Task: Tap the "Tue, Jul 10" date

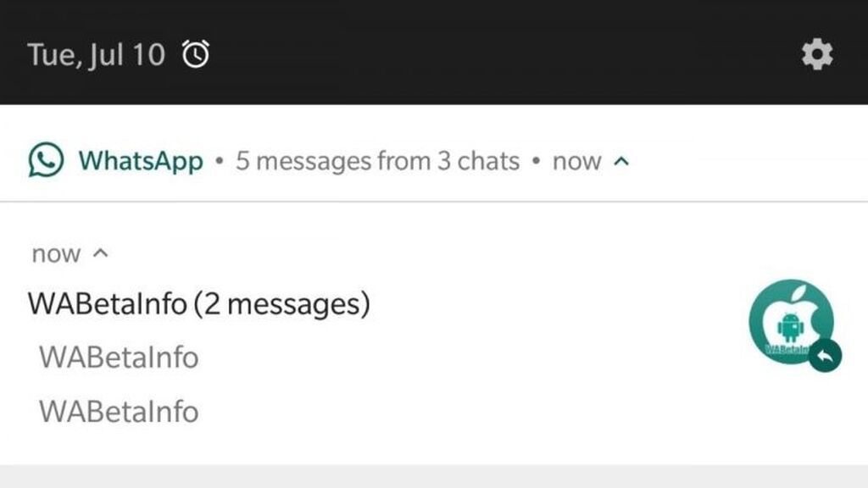Action: tap(97, 55)
